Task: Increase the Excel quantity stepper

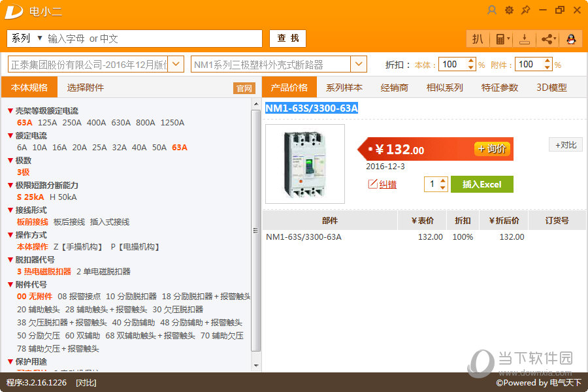Action: 443,181
